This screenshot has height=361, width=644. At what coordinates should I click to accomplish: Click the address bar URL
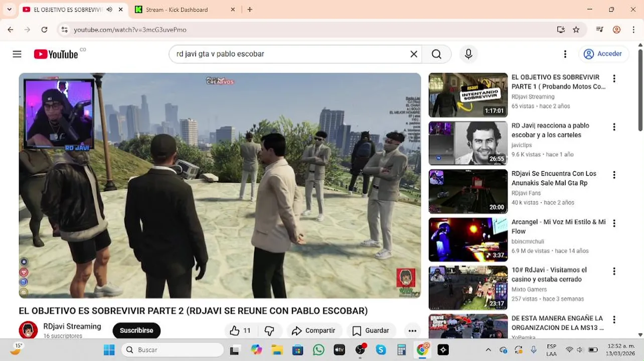pyautogui.click(x=130, y=30)
